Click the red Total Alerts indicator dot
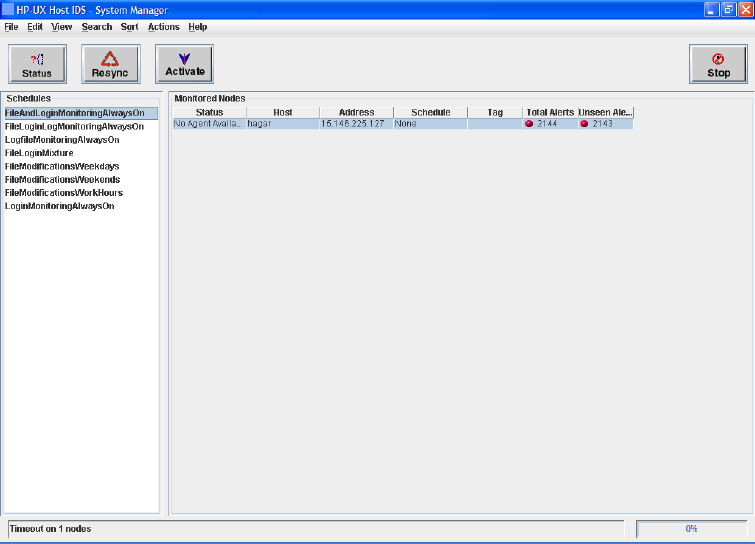 [x=529, y=124]
